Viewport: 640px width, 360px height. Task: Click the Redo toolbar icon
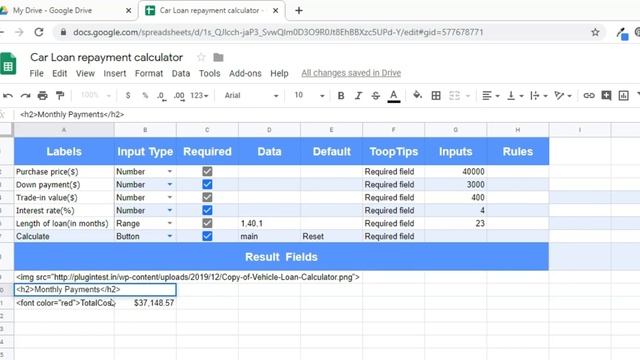point(25,96)
